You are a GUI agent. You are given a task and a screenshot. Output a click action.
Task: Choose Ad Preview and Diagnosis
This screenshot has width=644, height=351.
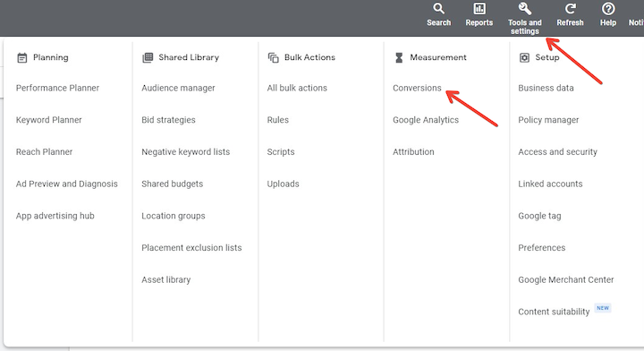coord(66,184)
